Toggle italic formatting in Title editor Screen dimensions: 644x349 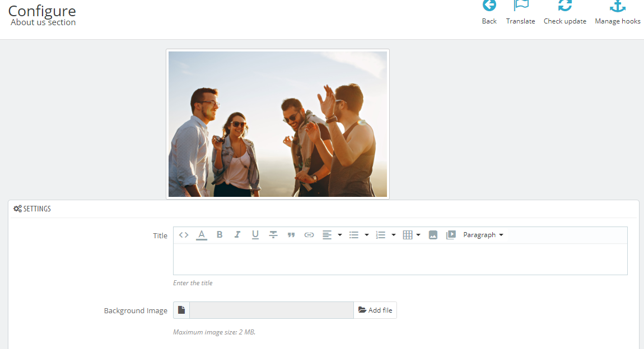pos(237,235)
